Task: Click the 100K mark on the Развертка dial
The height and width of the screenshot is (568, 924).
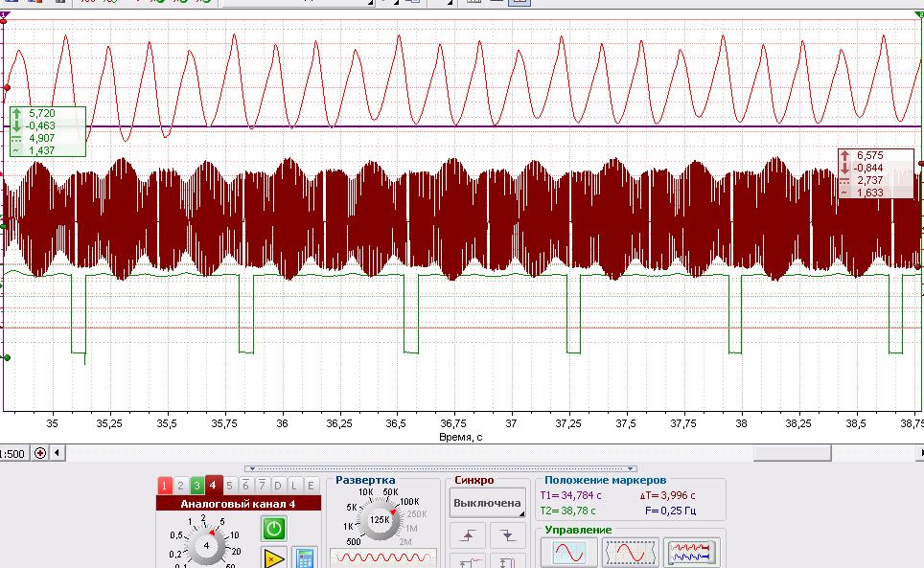Action: pyautogui.click(x=409, y=502)
